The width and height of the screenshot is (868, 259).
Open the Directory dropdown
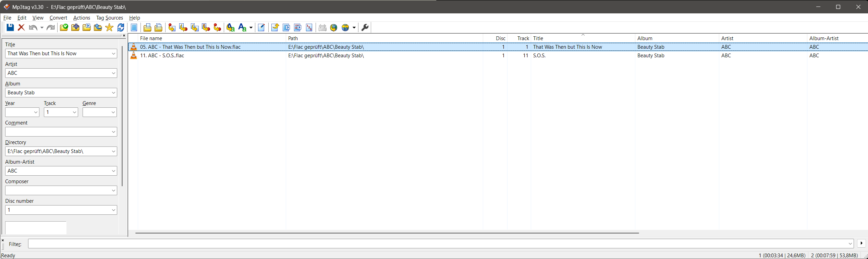pyautogui.click(x=113, y=151)
